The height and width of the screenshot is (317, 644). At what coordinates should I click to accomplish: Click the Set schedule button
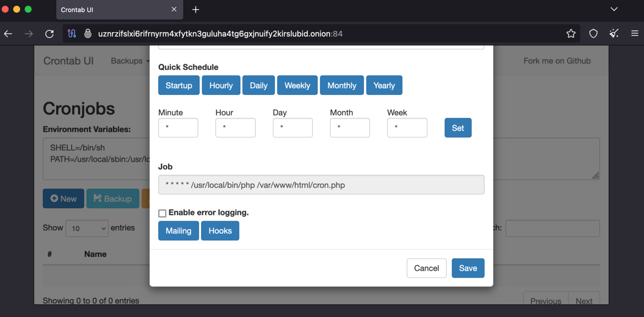click(x=458, y=128)
